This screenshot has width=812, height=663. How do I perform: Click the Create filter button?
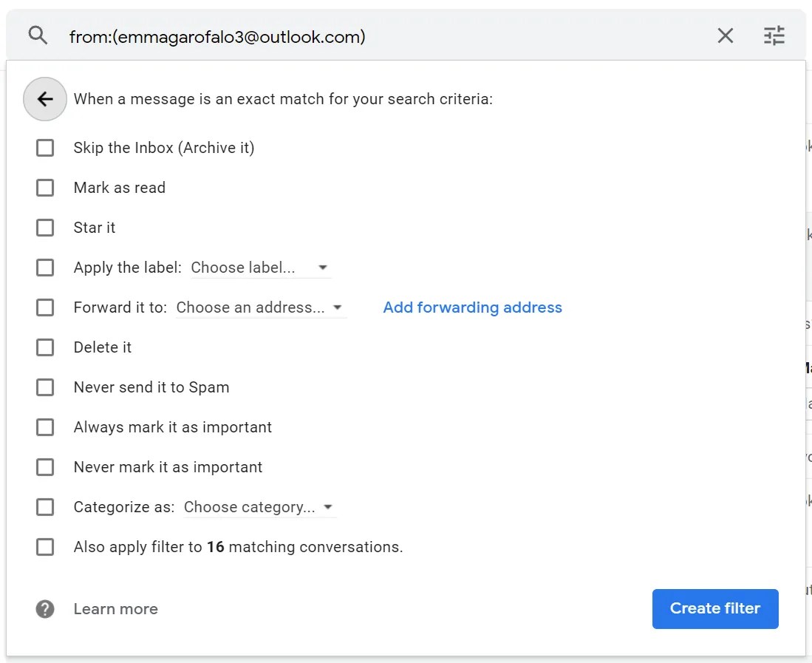coord(714,608)
